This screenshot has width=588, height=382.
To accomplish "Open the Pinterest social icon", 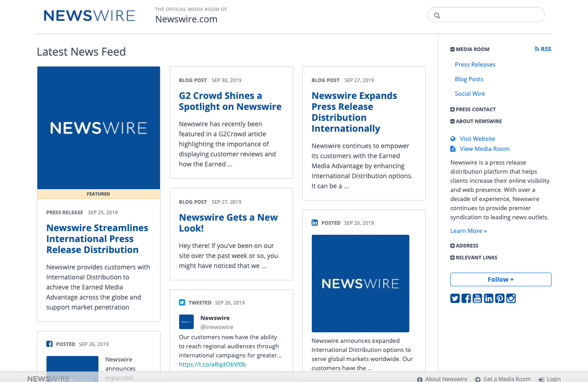I will pyautogui.click(x=500, y=299).
